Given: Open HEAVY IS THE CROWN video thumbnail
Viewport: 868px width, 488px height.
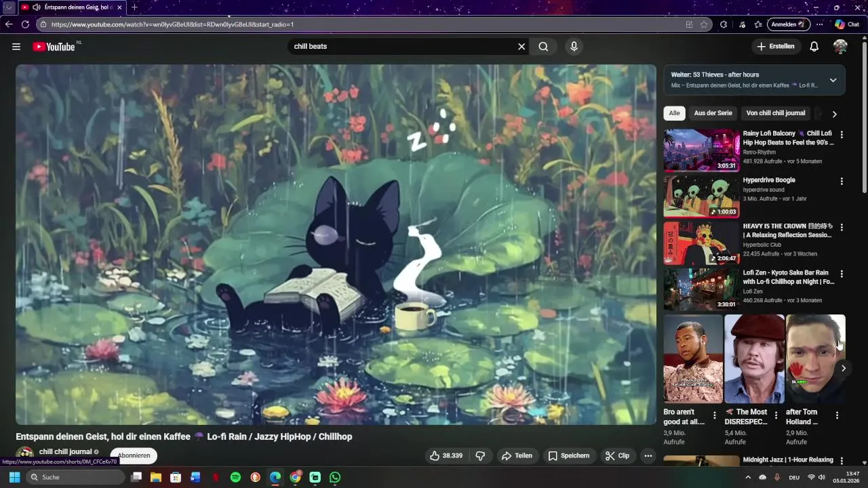Looking at the screenshot, I should tap(701, 243).
